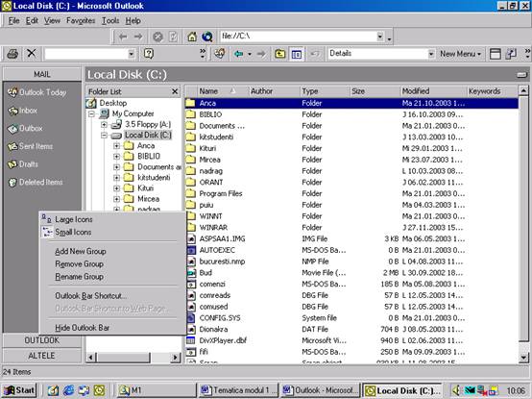
Task: Open the New Menu dropdown
Action: (x=460, y=54)
